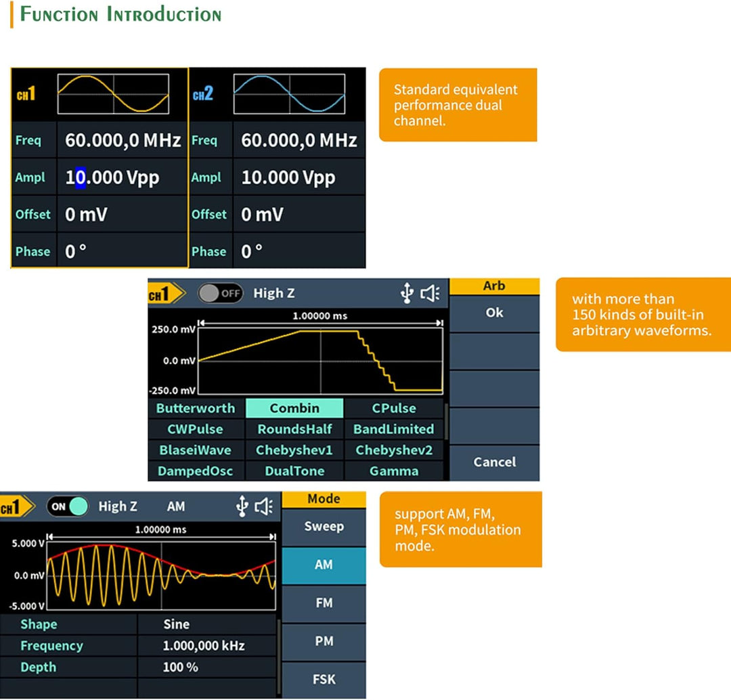
Task: Choose FM modulation mode
Action: pyautogui.click(x=324, y=603)
